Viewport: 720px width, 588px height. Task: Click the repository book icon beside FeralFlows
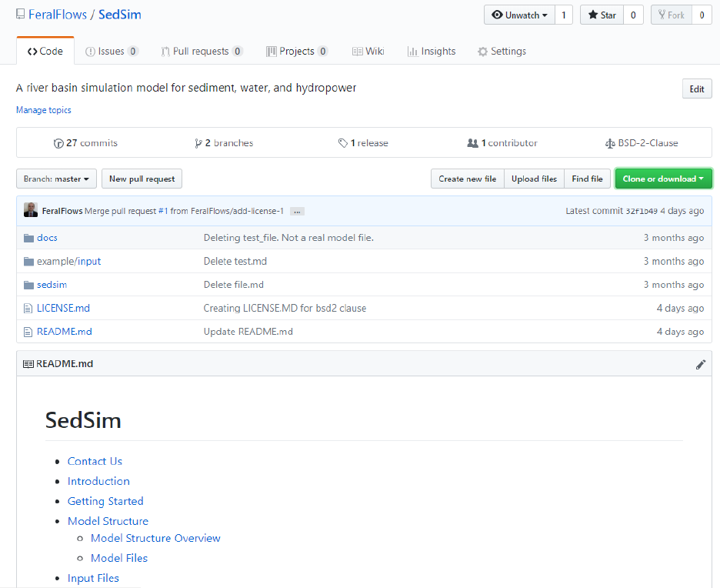click(x=20, y=15)
